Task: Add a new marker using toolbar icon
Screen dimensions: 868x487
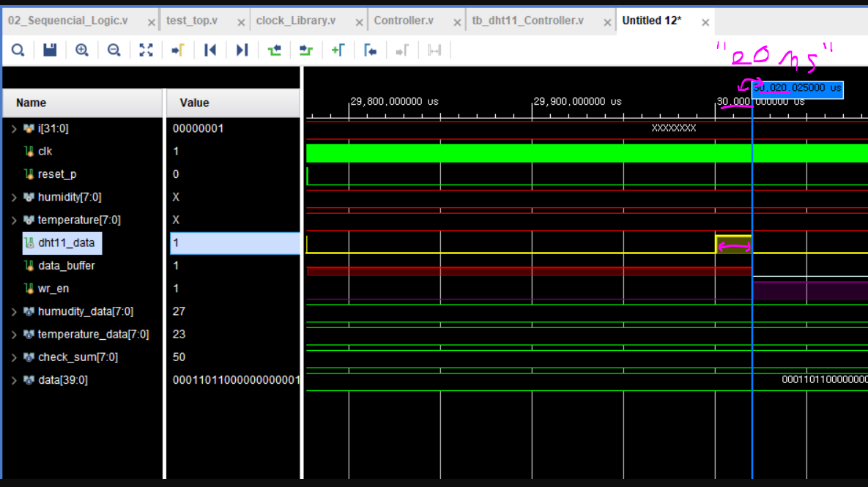Action: pyautogui.click(x=340, y=50)
